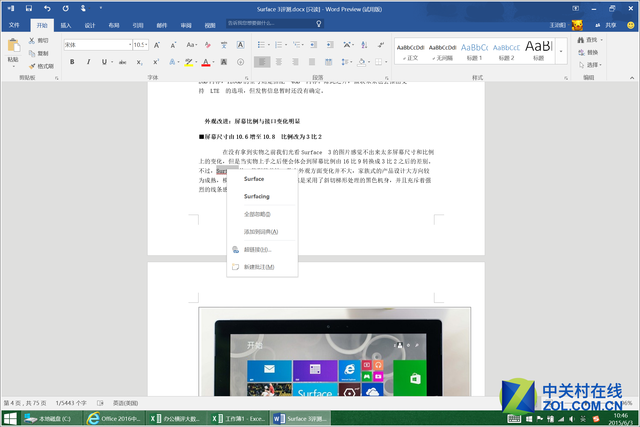Increase font size with grow font icon

coord(157,45)
